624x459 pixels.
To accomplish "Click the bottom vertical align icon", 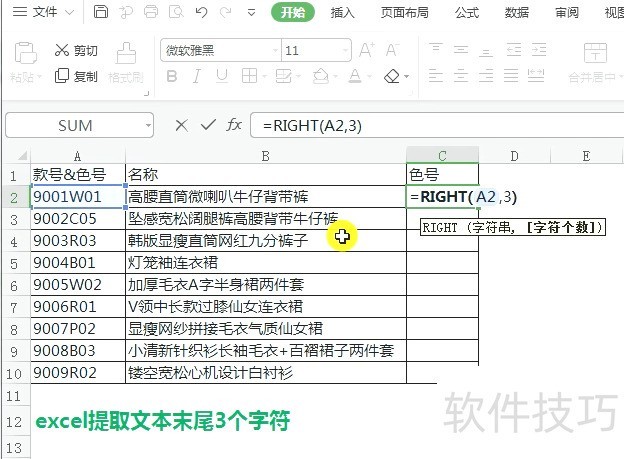I will [486, 50].
